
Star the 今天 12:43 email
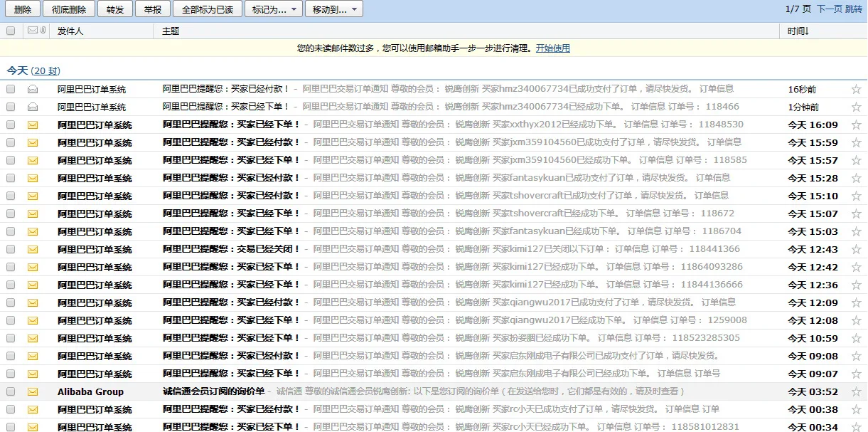click(x=856, y=250)
